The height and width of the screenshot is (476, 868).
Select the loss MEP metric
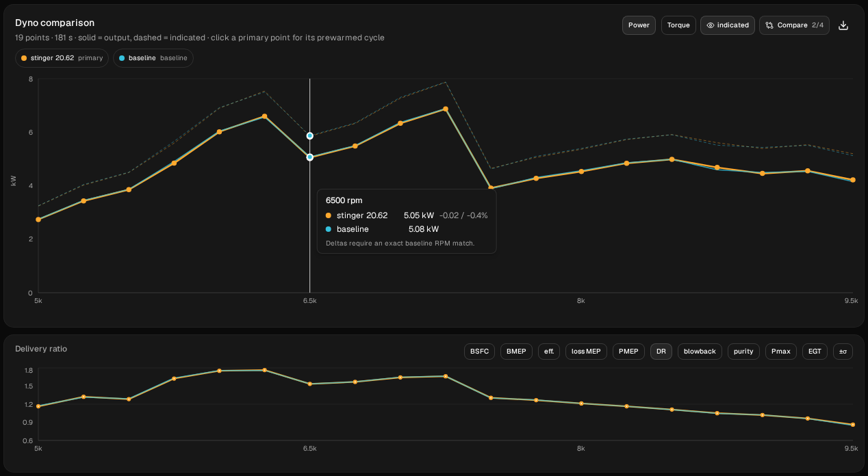(586, 352)
